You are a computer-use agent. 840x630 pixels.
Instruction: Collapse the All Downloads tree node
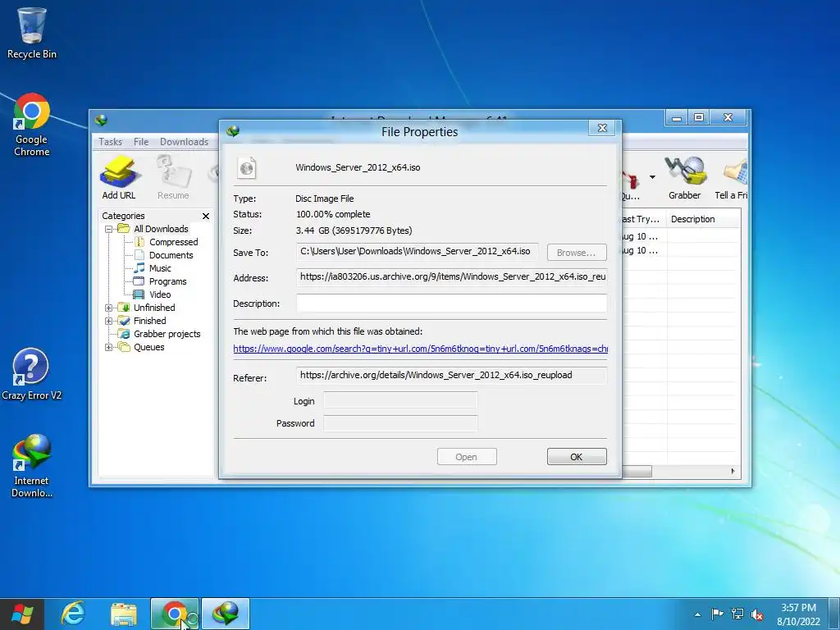pyautogui.click(x=109, y=230)
